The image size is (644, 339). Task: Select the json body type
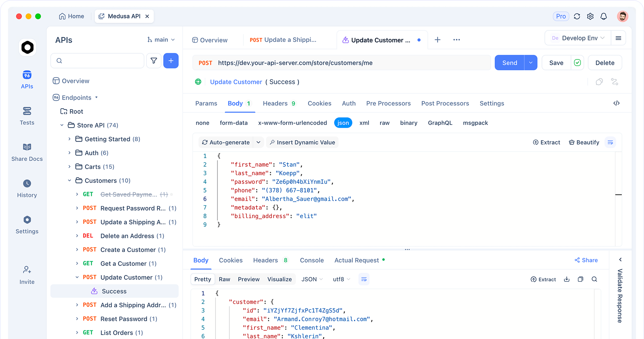pyautogui.click(x=343, y=123)
